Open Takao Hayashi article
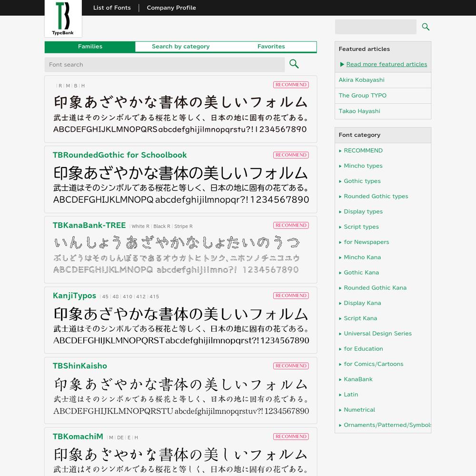476x476 pixels. tap(359, 111)
